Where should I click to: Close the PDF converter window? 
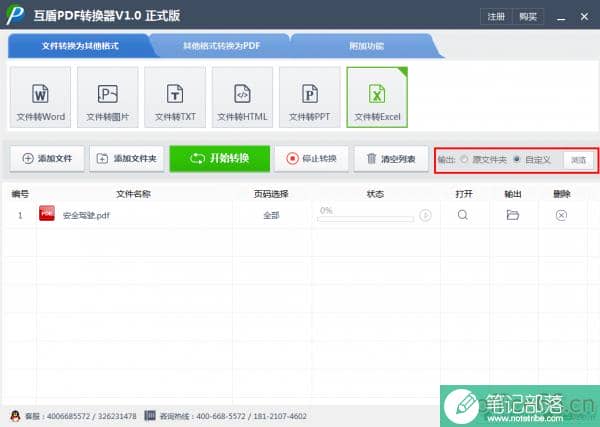click(584, 16)
